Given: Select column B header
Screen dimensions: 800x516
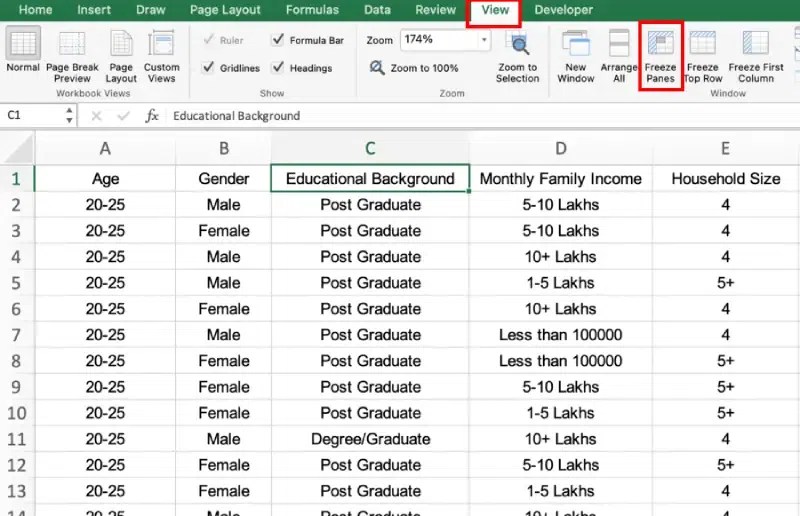Looking at the screenshot, I should pos(223,149).
